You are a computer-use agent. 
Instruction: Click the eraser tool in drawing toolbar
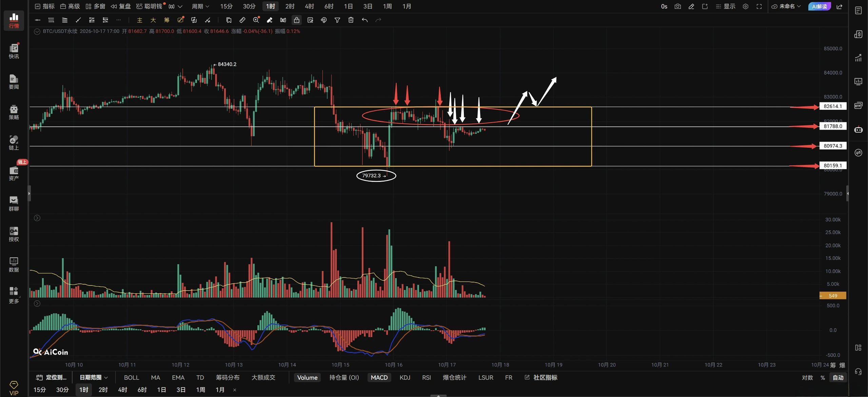pos(270,20)
